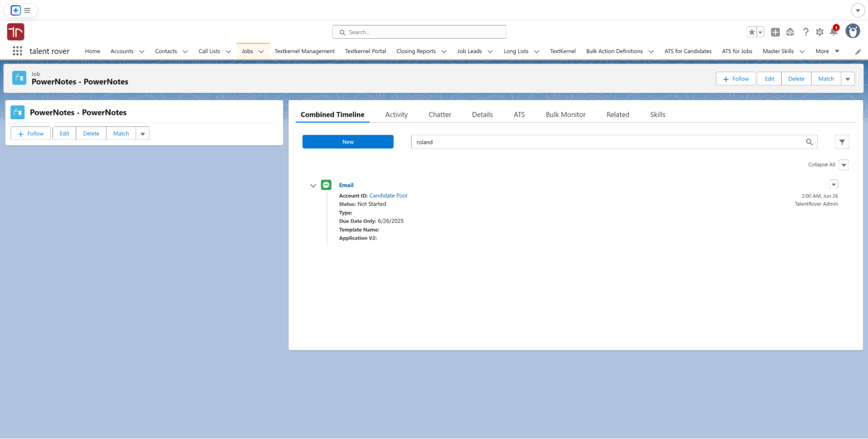The width and height of the screenshot is (868, 439).
Task: View notifications bell icon
Action: click(x=833, y=31)
